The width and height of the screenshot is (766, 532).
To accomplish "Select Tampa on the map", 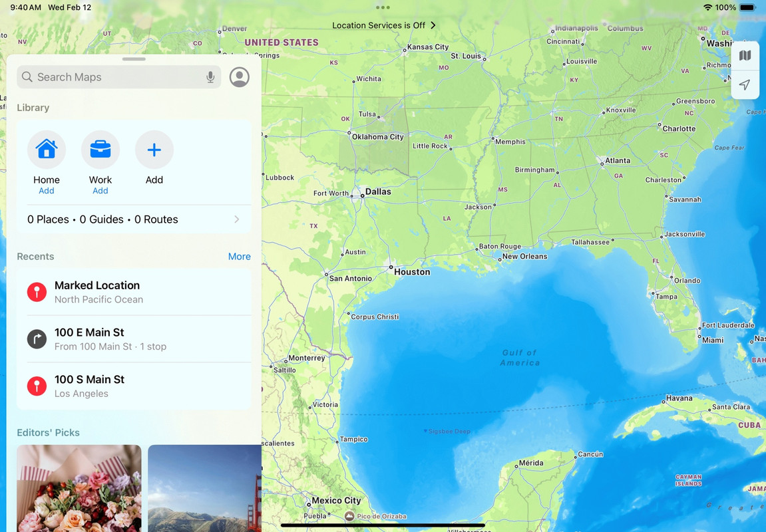I will pyautogui.click(x=666, y=297).
